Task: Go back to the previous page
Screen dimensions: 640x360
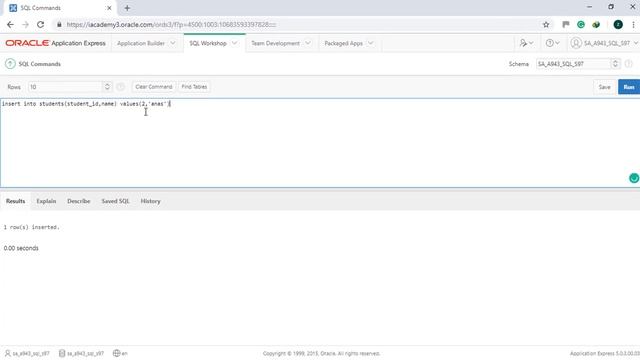Action: pos(10,24)
